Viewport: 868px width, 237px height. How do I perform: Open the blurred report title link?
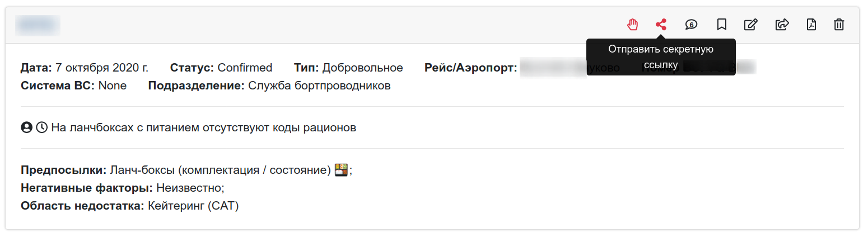[38, 25]
